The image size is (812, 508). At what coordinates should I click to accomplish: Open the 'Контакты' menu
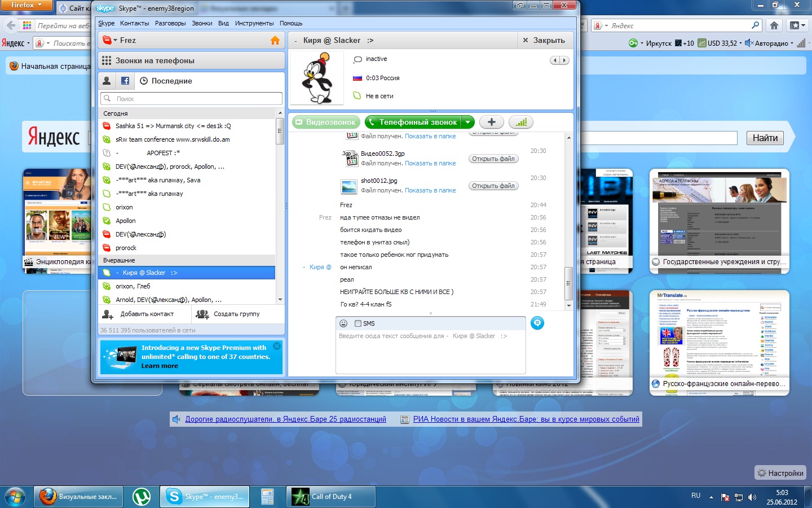(x=134, y=23)
